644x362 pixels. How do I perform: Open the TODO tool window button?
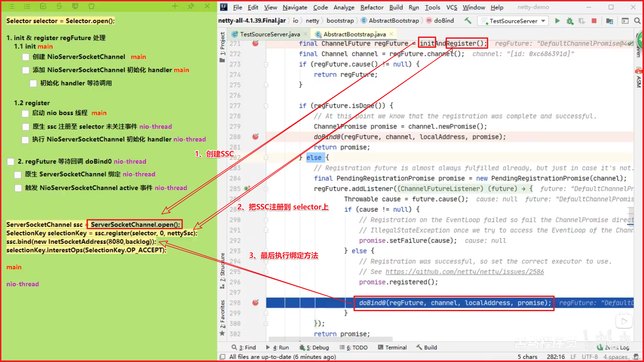coord(354,347)
